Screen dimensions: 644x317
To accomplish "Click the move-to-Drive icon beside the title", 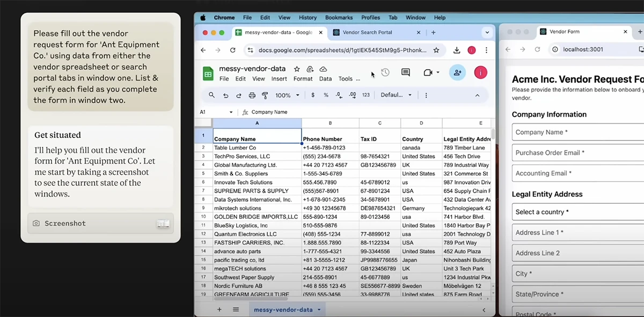I will coord(310,69).
